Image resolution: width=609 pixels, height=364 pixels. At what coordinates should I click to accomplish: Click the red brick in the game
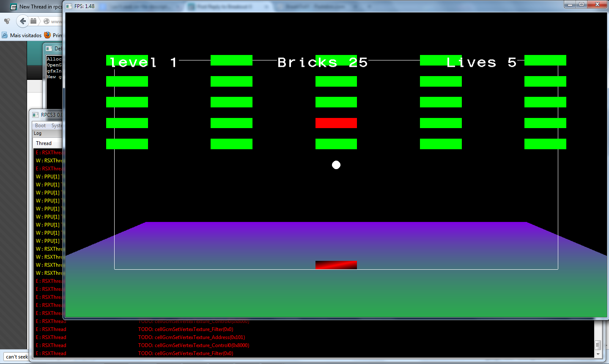tap(336, 123)
